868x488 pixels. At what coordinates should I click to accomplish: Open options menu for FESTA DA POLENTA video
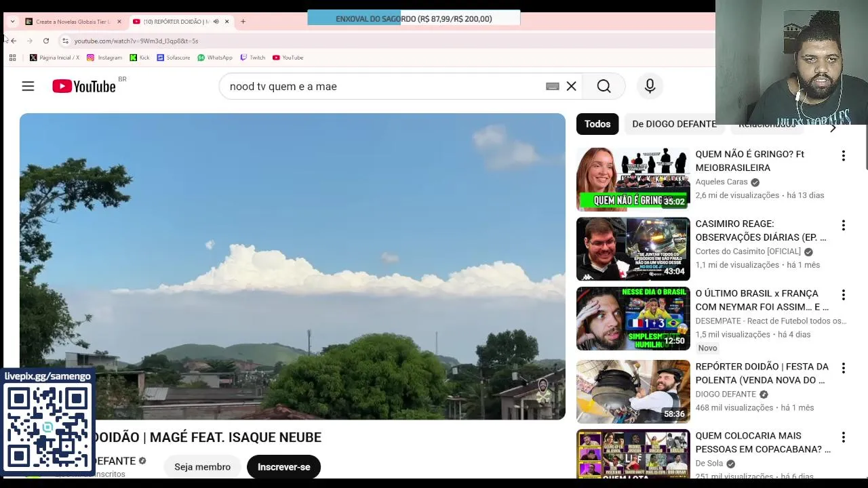pyautogui.click(x=844, y=368)
